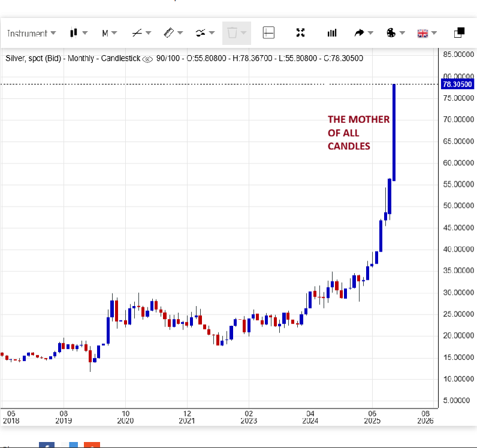Image resolution: width=477 pixels, height=448 pixels.
Task: Select the candlestick chart type icon
Action: (74, 34)
